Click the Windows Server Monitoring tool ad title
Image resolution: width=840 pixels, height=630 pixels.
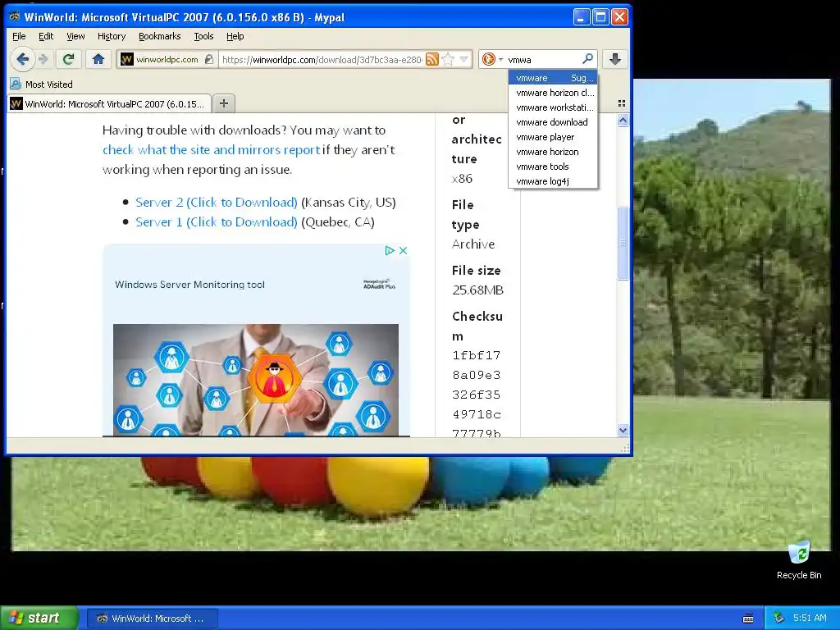click(x=189, y=285)
